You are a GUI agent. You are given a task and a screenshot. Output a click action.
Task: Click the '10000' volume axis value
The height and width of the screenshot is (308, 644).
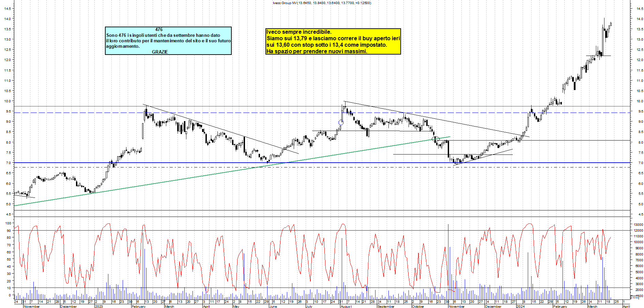pyautogui.click(x=638, y=242)
